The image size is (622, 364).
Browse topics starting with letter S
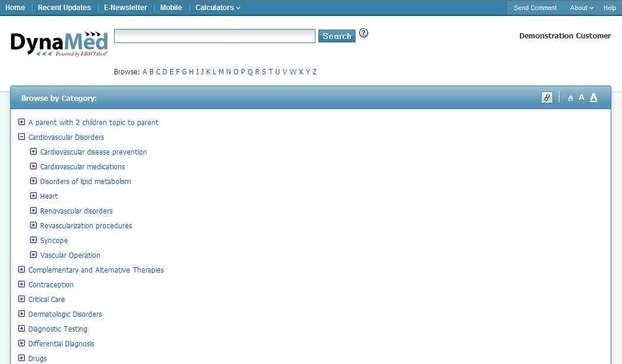pos(264,72)
